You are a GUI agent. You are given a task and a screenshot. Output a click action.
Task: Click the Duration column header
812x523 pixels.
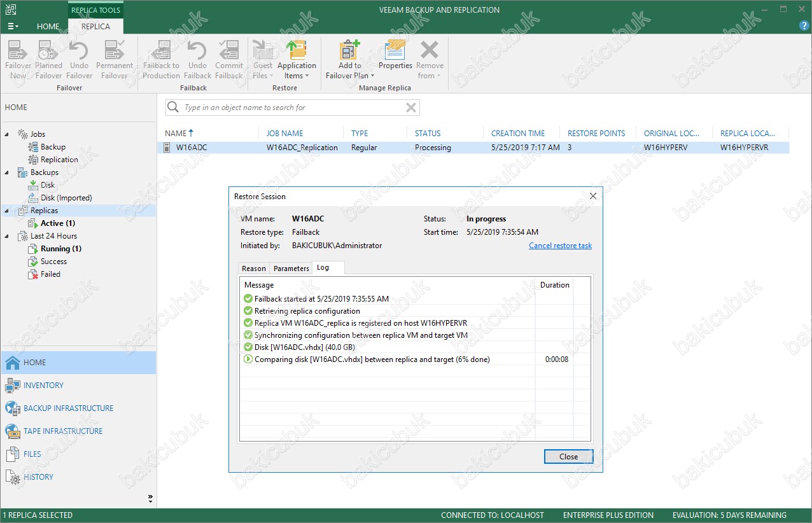[554, 285]
